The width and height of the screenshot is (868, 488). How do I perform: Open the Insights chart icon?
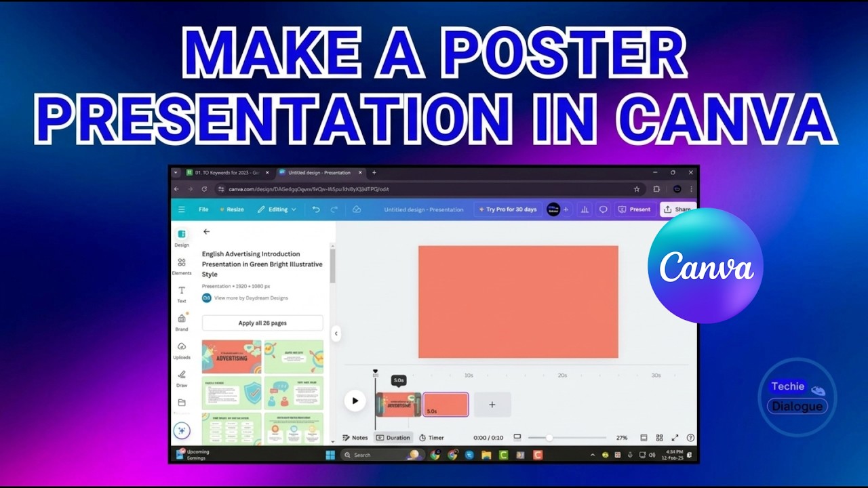(x=585, y=209)
